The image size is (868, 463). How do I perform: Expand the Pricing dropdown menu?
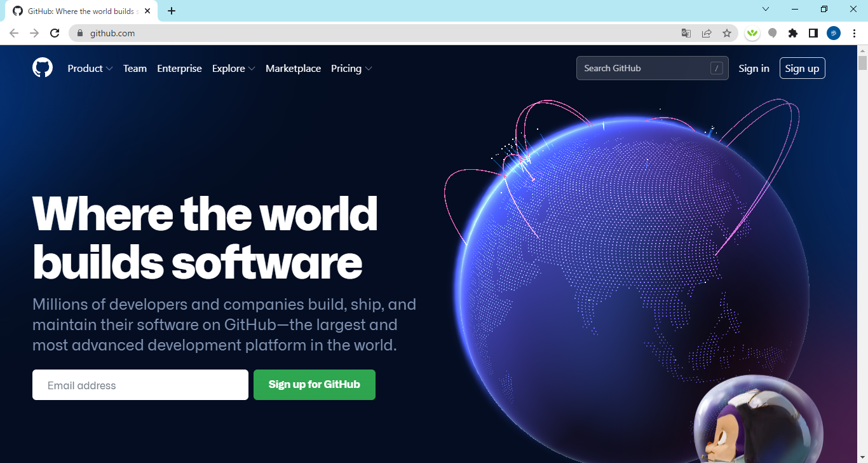pyautogui.click(x=351, y=69)
